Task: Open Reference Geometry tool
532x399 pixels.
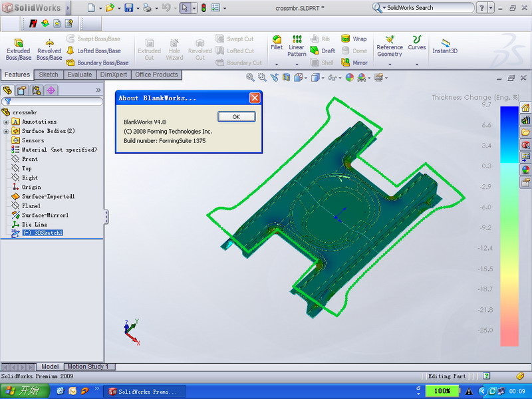Action: click(390, 46)
